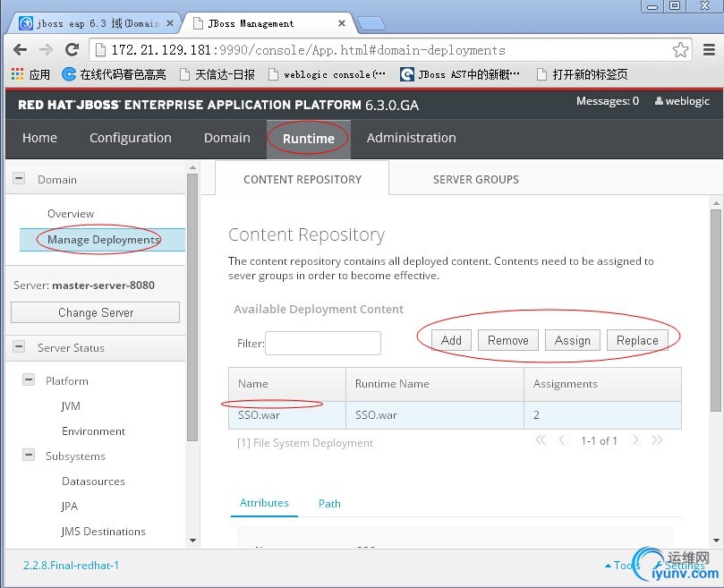
Task: Collapse the Platform tree node
Action: coord(29,379)
